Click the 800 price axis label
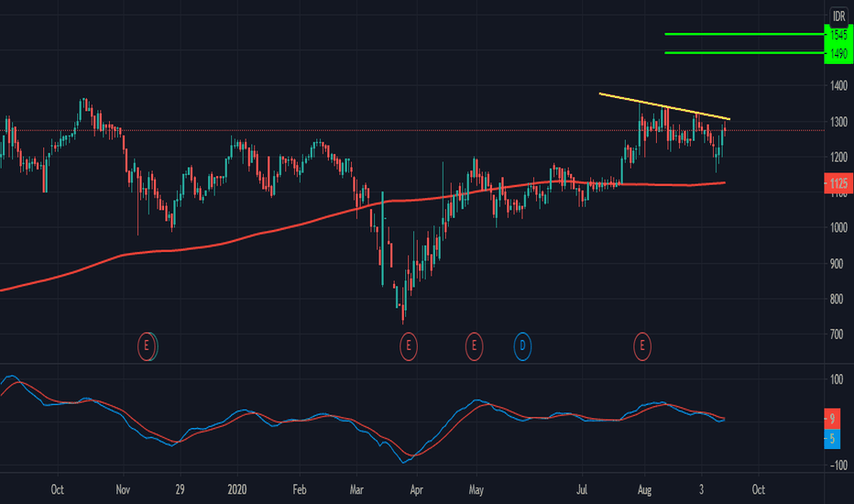 pos(836,299)
